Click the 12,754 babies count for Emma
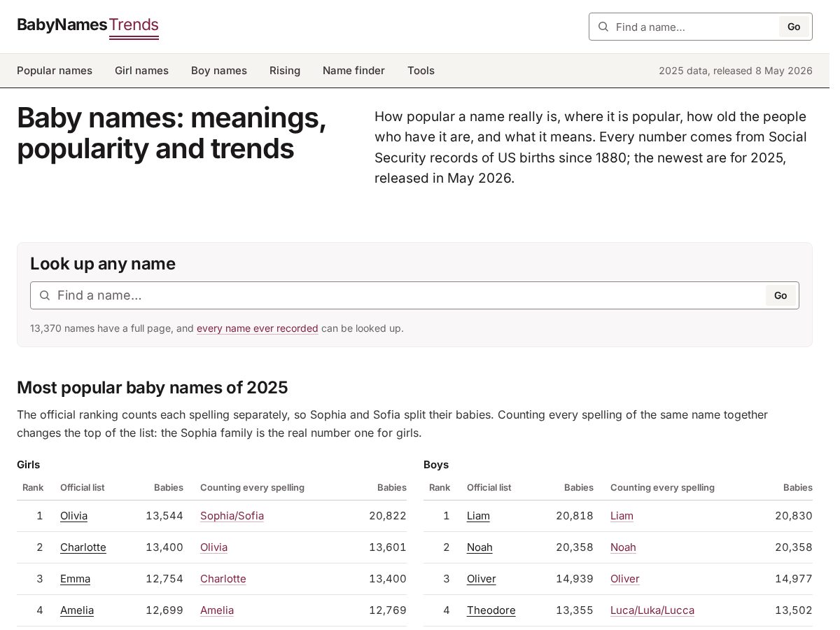The image size is (840, 630). pyautogui.click(x=164, y=579)
